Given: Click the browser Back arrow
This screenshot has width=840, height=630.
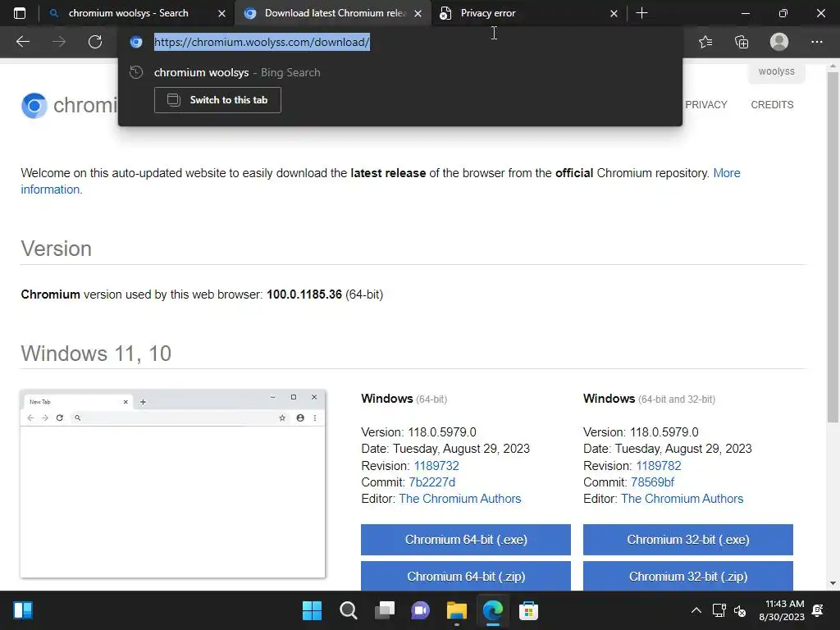Looking at the screenshot, I should [22, 42].
